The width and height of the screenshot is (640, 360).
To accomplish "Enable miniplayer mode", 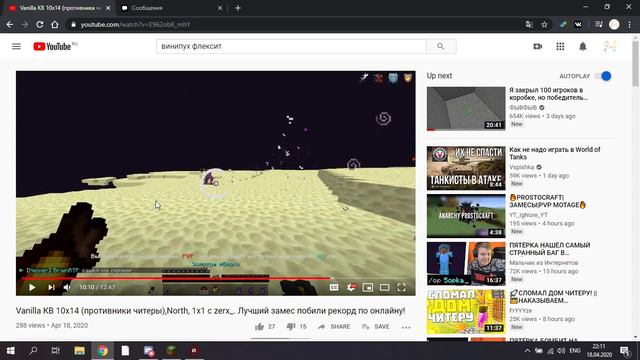I will click(x=368, y=287).
